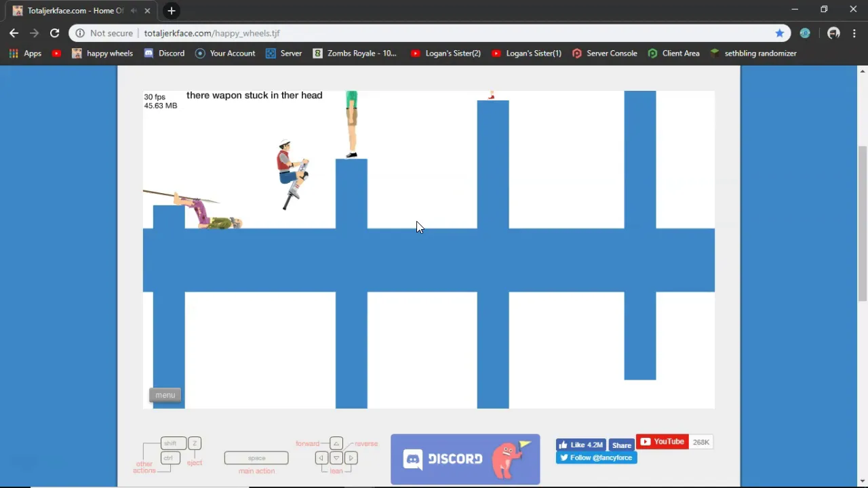
Task: Click the Facebook Like 4.2M button
Action: tap(581, 445)
